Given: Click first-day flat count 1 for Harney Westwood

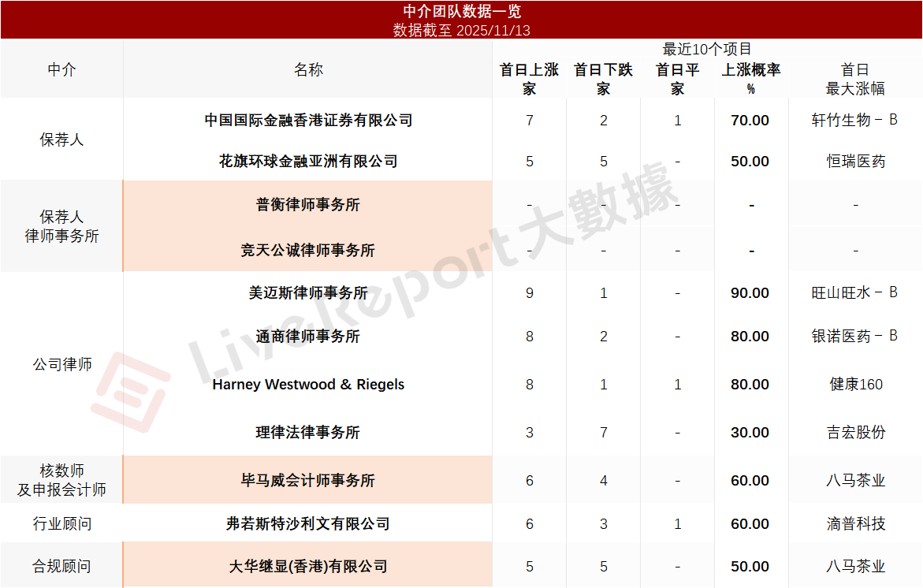Looking at the screenshot, I should click(x=678, y=385).
